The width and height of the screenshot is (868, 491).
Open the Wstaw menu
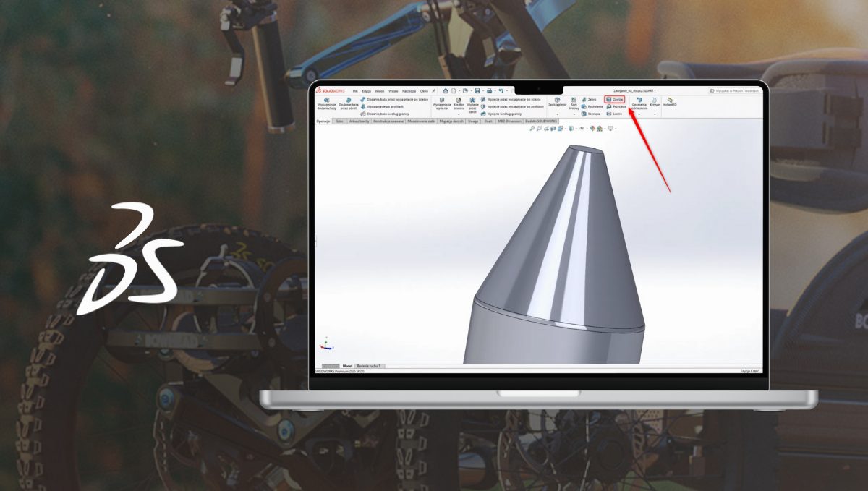[x=393, y=91]
